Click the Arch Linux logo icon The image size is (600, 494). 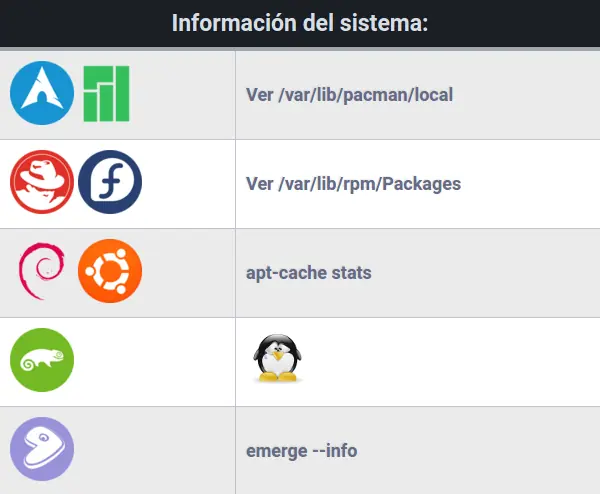tap(42, 93)
